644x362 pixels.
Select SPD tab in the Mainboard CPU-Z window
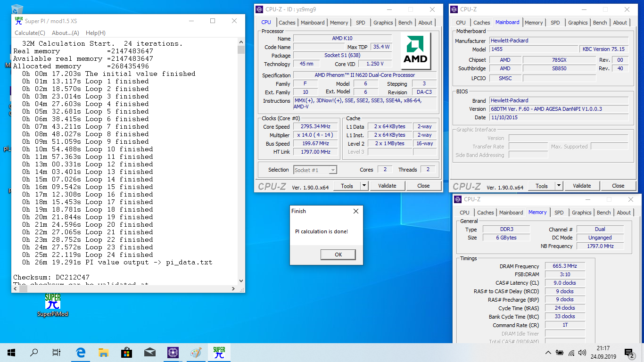(555, 23)
